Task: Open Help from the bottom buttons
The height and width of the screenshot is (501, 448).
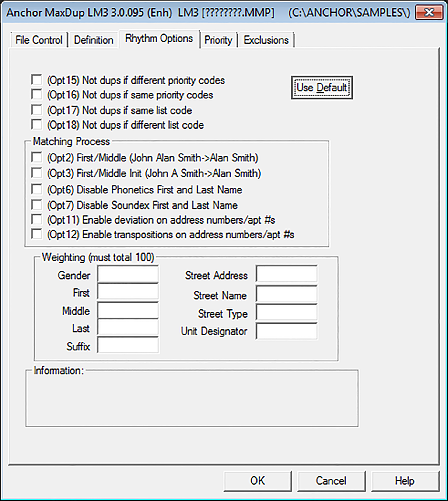Action: point(405,480)
